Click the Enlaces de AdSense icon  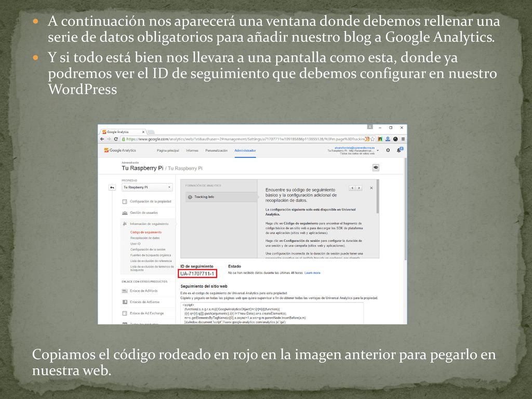point(125,302)
